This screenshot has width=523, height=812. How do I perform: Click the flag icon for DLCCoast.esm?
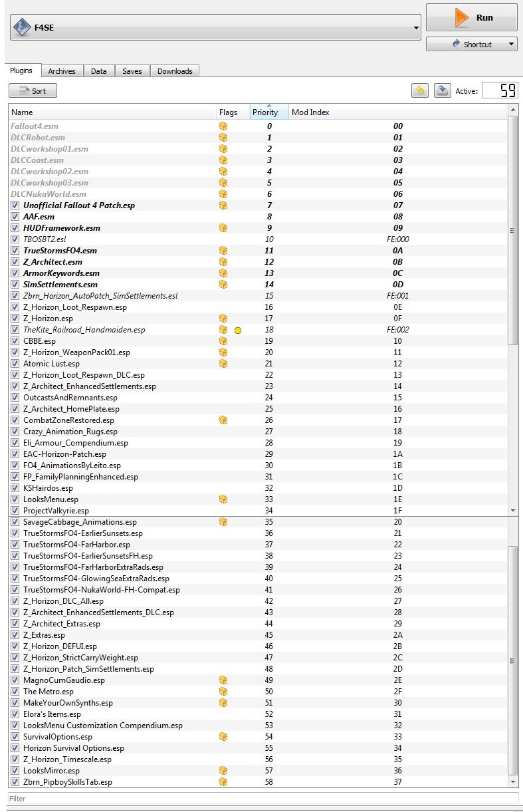click(x=223, y=160)
